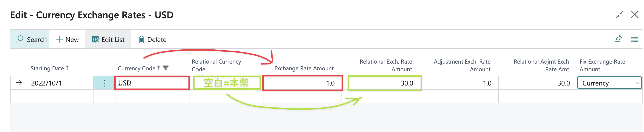644x132 pixels.
Task: Click the Exchange Rate Amount column header
Action: tap(304, 68)
